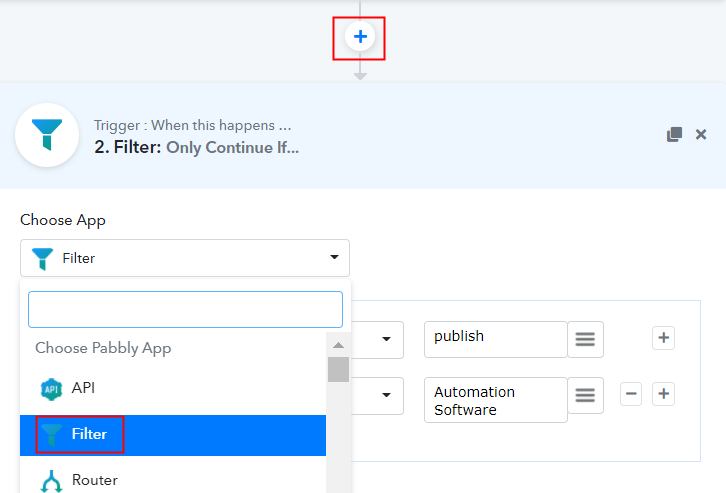The image size is (726, 493).
Task: Add condition after Automation Software row
Action: click(x=663, y=394)
